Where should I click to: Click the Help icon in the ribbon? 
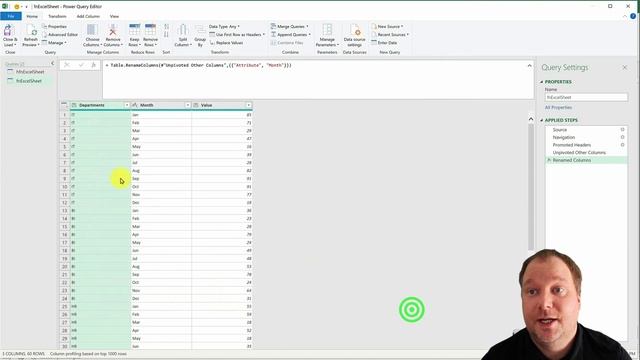pos(633,16)
